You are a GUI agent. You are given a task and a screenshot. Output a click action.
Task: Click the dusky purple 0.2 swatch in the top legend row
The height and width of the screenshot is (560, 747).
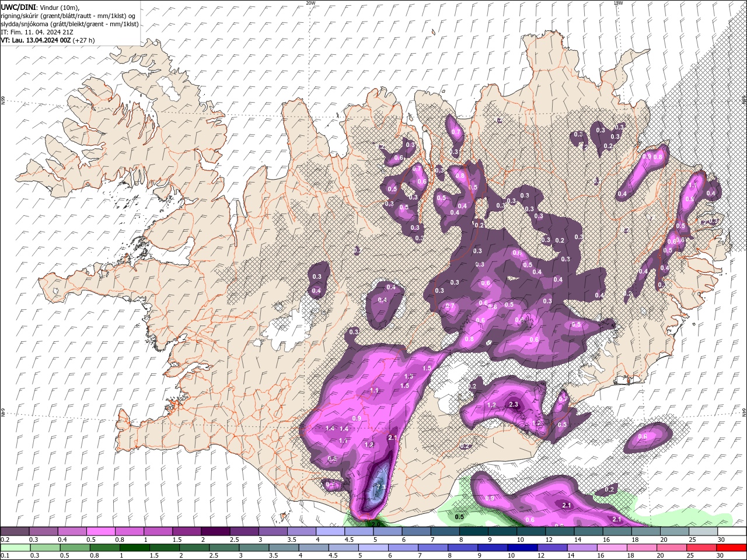15,531
